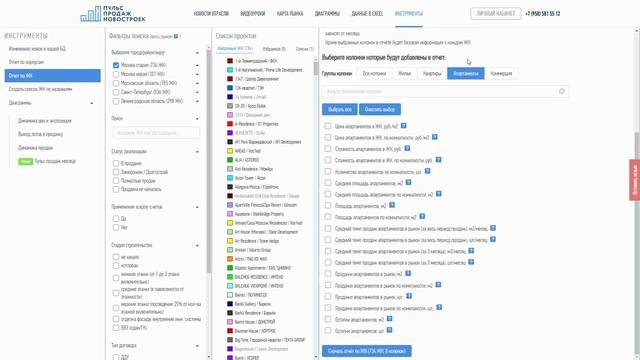
Task: Check the Санкт-Петербург checkbox
Action: 116,92
